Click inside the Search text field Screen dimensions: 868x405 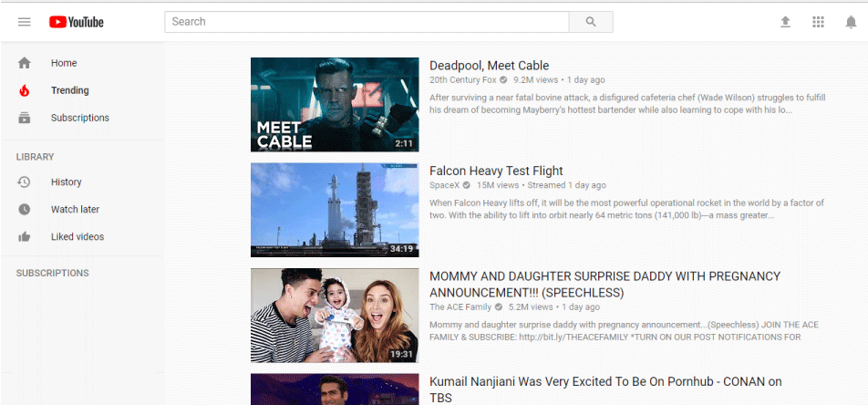click(x=367, y=22)
